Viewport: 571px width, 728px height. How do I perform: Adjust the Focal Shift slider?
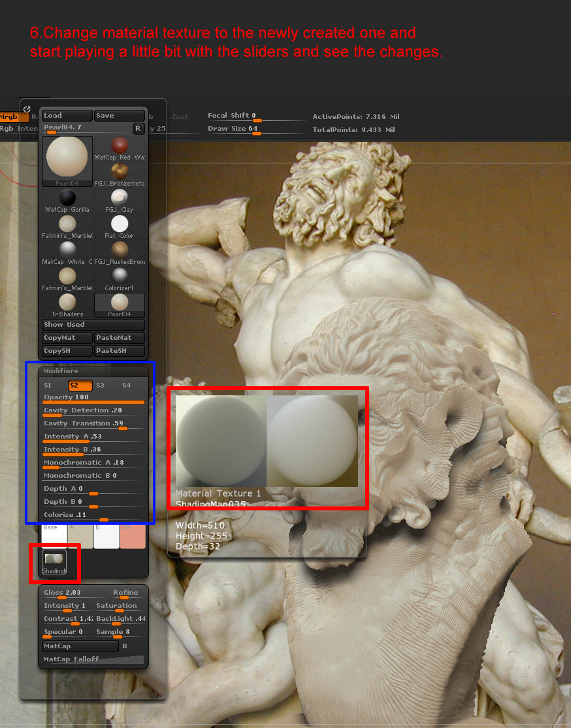click(256, 116)
